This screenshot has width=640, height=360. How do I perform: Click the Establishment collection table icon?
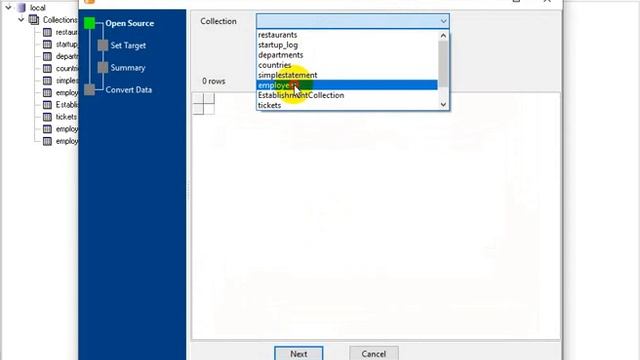tap(47, 104)
